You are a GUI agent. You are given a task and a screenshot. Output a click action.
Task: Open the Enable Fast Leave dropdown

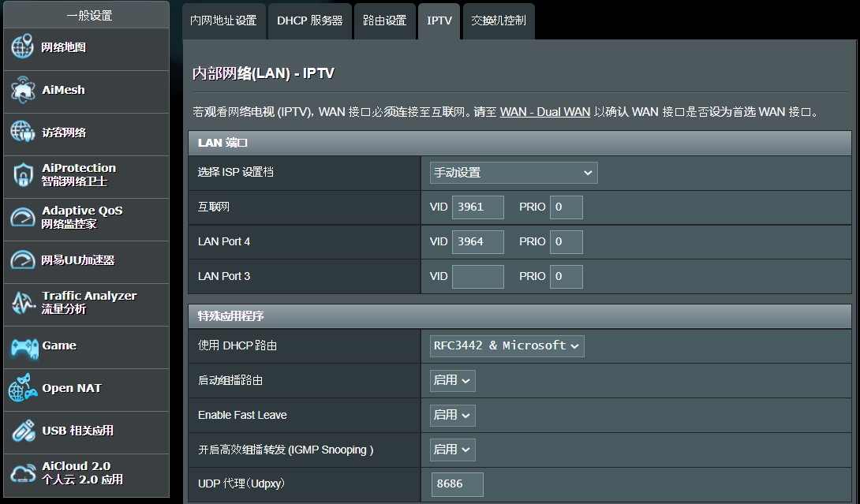pos(452,415)
